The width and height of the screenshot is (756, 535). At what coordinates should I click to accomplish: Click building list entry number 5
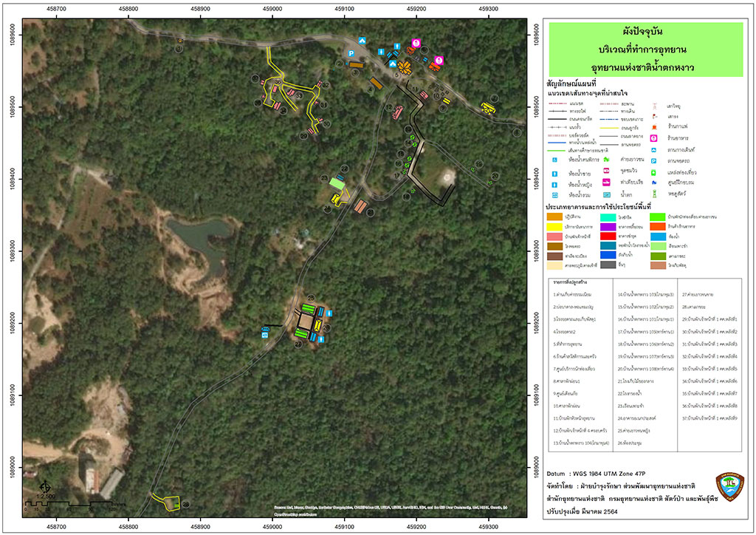tap(568, 344)
